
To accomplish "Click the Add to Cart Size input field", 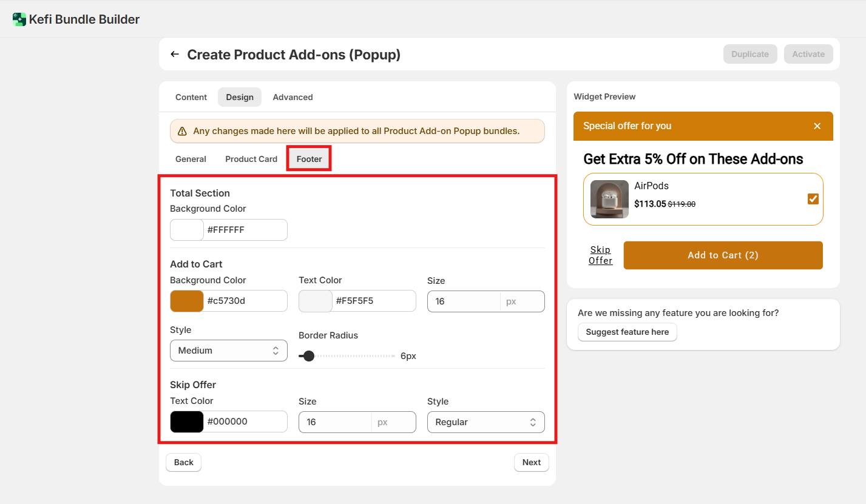I will coord(464,301).
